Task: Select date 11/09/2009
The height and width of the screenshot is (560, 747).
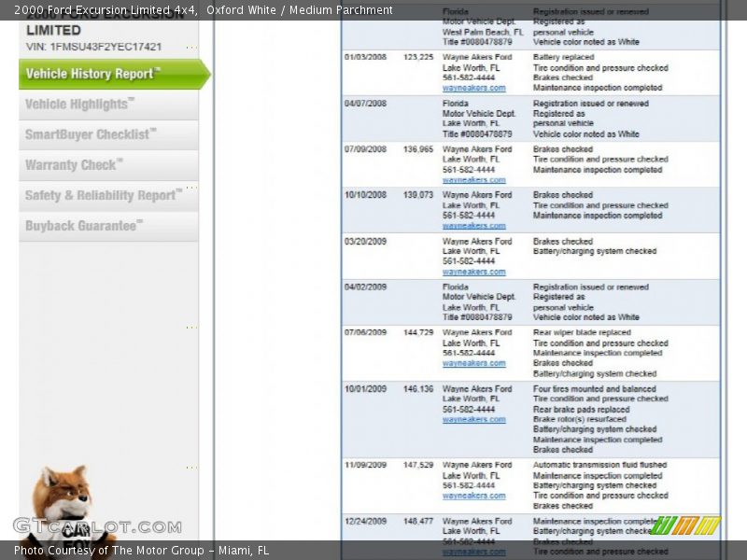Action: (x=365, y=465)
